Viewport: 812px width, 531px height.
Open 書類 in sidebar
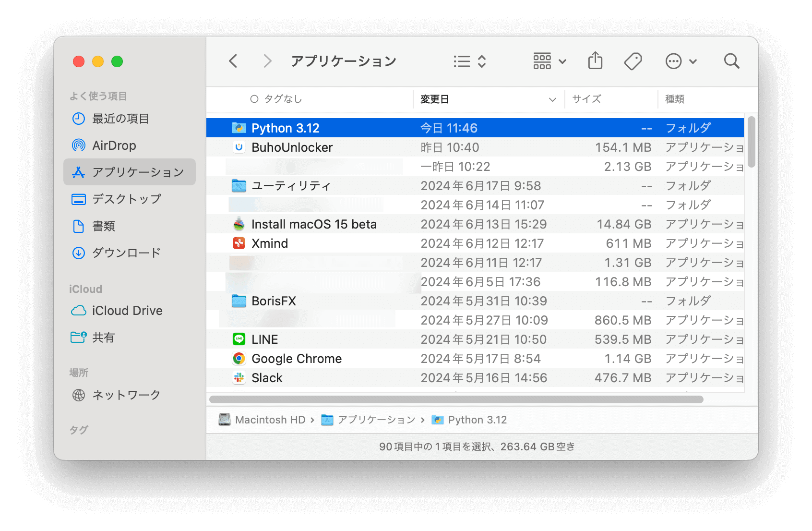(x=130, y=226)
